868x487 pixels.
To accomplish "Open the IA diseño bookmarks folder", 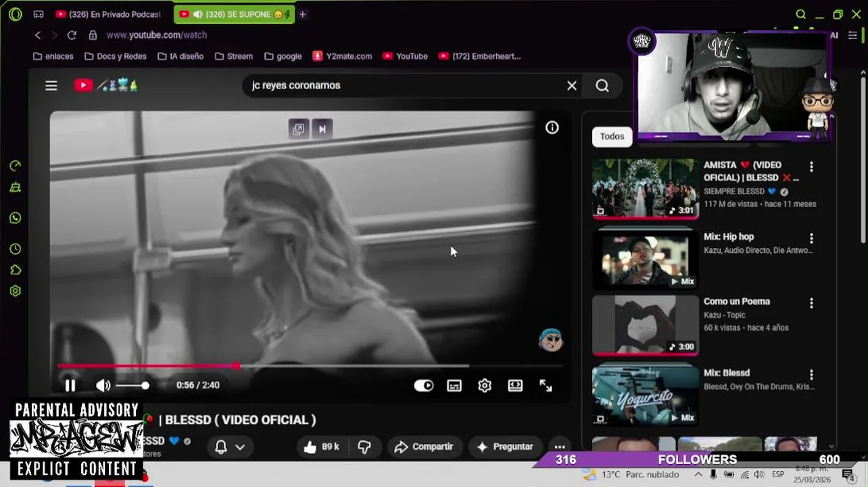I will [x=180, y=56].
